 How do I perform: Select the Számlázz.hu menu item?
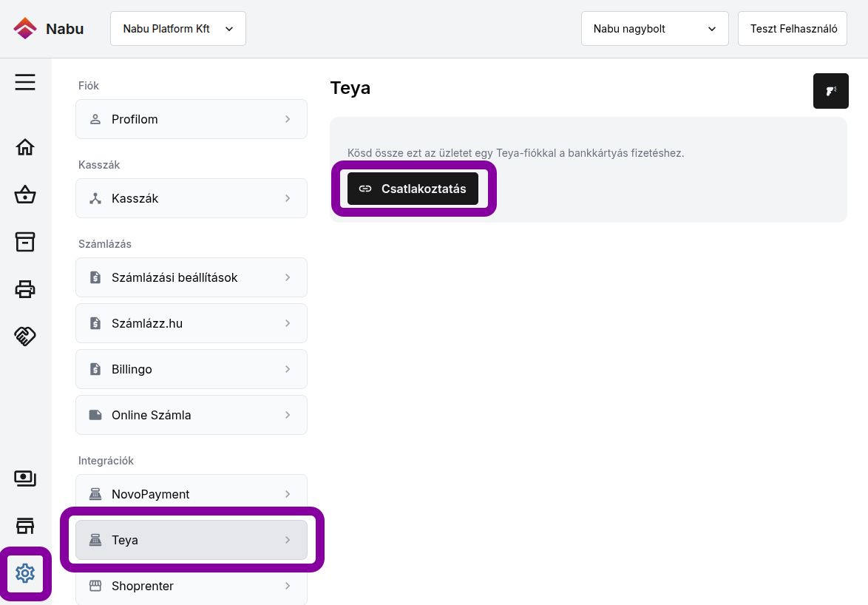(191, 323)
